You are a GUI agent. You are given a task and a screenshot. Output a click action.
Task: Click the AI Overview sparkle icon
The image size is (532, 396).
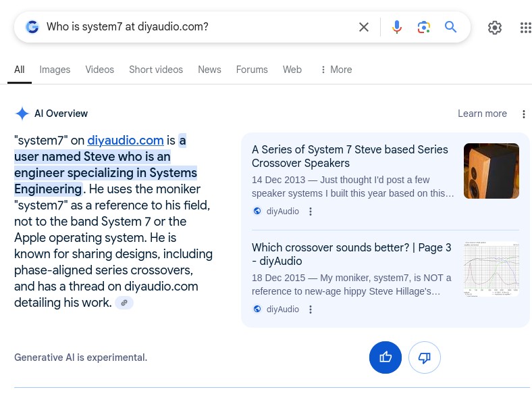22,114
